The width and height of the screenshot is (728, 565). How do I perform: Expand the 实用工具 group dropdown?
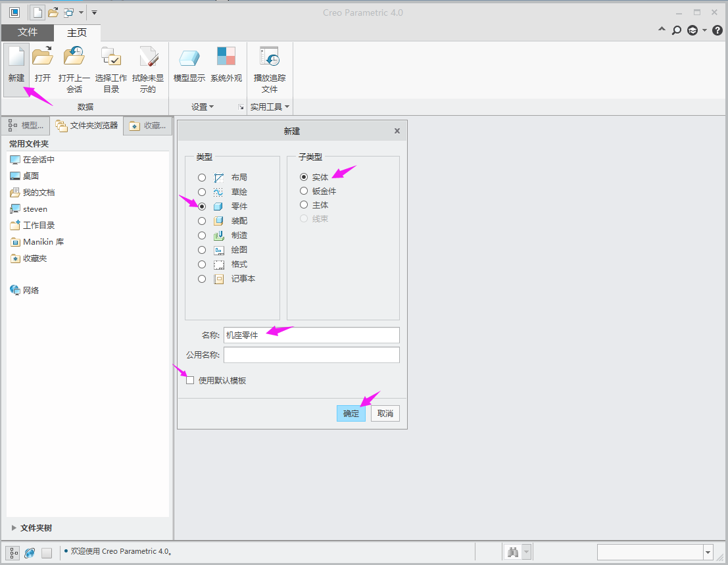[x=270, y=107]
